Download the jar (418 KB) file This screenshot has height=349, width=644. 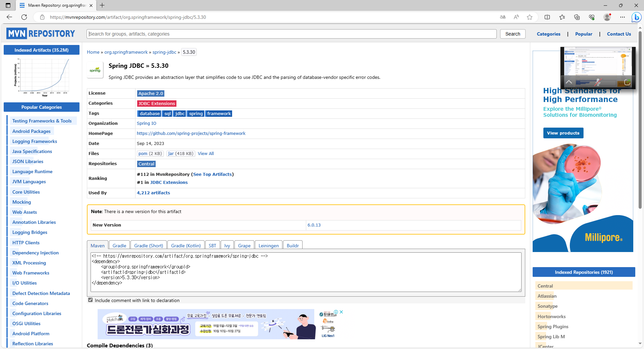tap(181, 154)
